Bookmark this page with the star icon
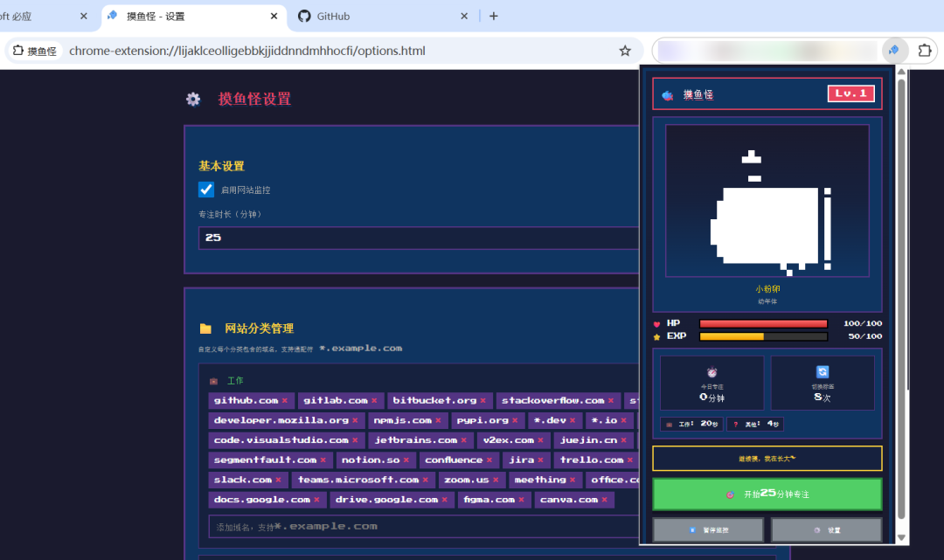 click(625, 51)
